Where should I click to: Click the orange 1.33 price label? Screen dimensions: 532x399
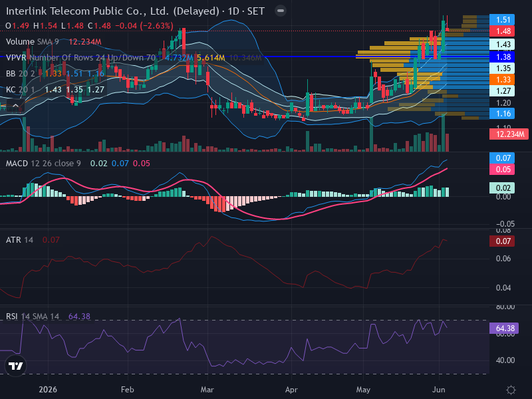502,80
